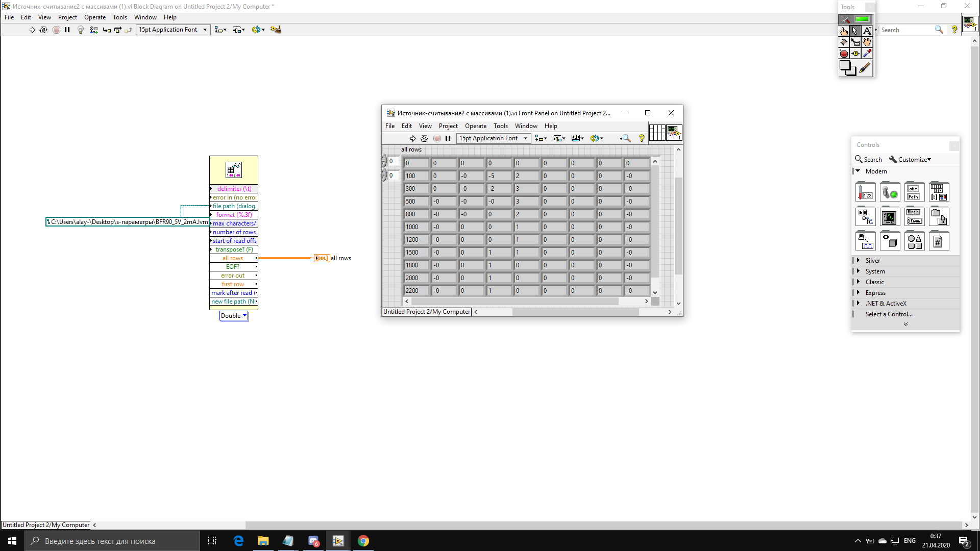Collapse the Modern category in Controls palette
This screenshot has width=980, height=551.
click(x=858, y=171)
